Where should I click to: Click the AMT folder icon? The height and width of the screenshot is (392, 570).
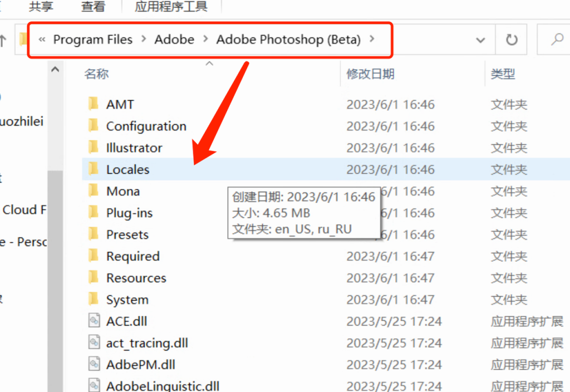pos(93,104)
